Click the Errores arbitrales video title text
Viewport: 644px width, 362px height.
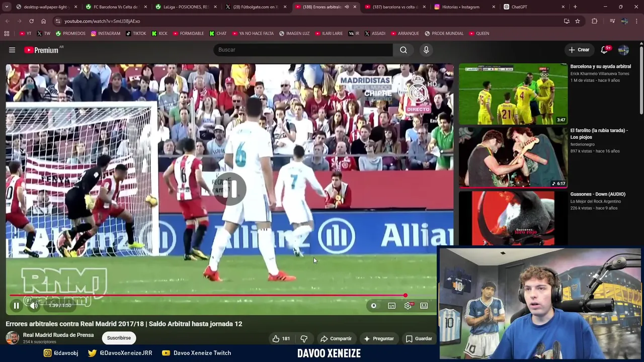click(124, 324)
